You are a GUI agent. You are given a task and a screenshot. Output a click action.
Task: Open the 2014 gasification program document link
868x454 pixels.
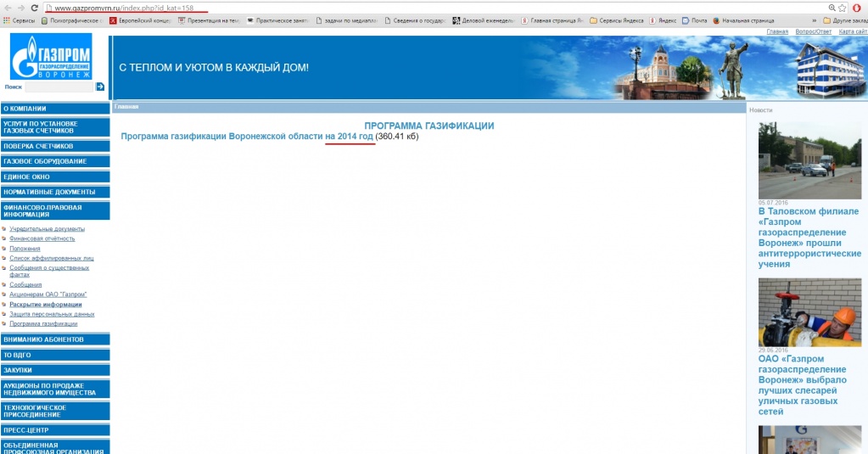click(x=247, y=136)
